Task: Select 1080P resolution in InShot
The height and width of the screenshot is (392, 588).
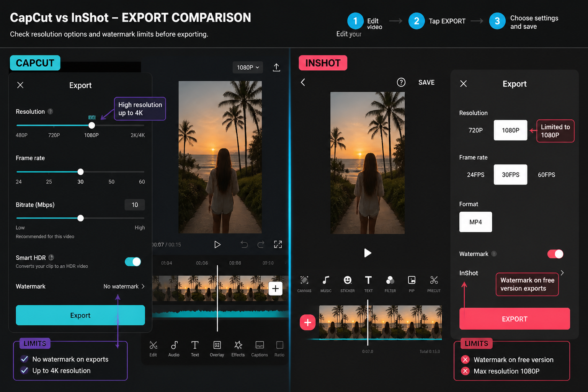Action: pyautogui.click(x=510, y=130)
